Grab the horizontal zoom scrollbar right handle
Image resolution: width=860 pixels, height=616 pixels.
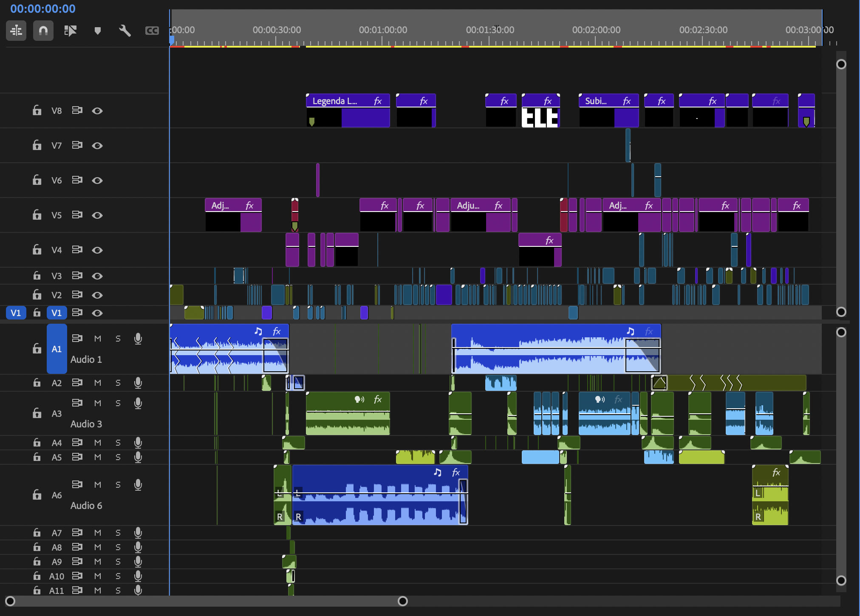pos(403,601)
